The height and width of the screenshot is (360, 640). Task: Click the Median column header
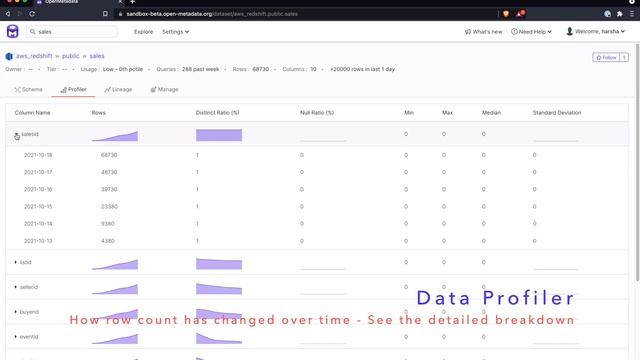(x=491, y=113)
